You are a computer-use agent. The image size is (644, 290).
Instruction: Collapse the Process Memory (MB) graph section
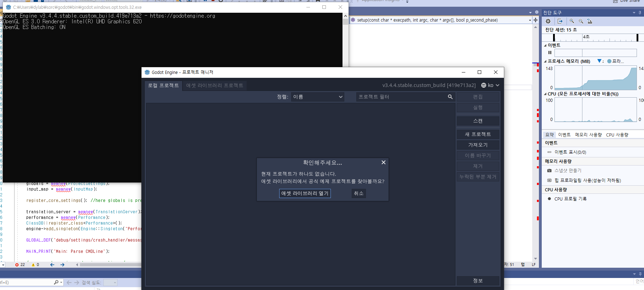(545, 61)
